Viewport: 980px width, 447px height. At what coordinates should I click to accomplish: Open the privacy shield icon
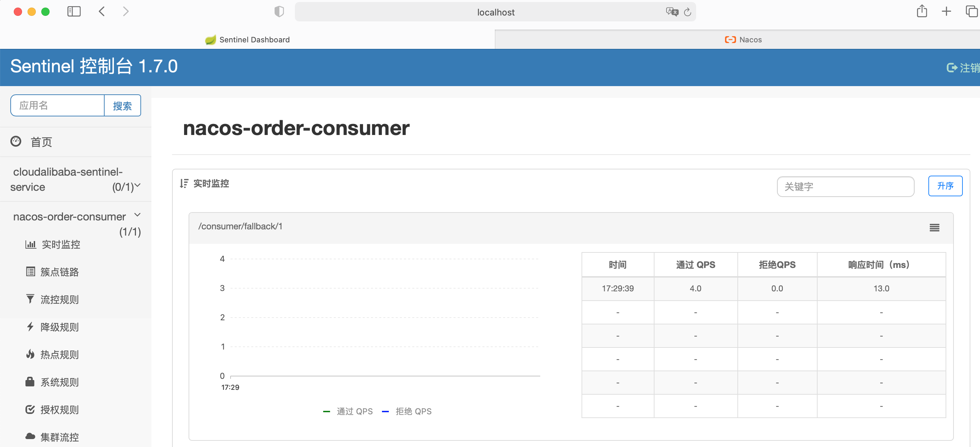279,12
